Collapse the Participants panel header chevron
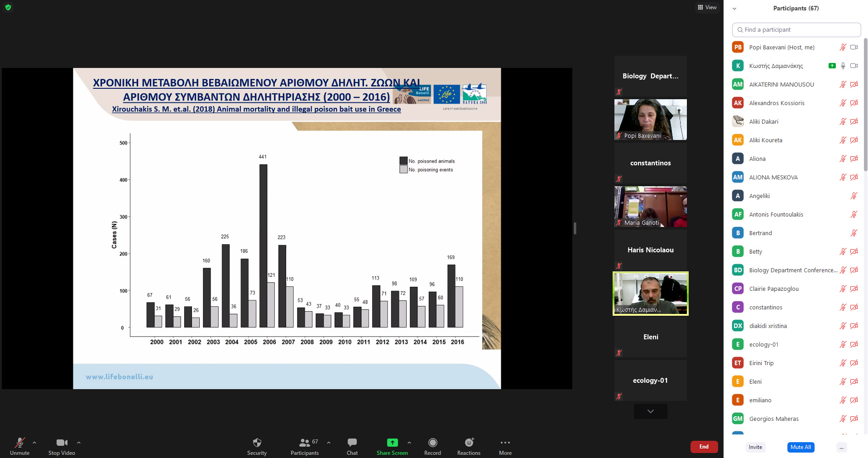This screenshot has width=868, height=458. coord(734,9)
